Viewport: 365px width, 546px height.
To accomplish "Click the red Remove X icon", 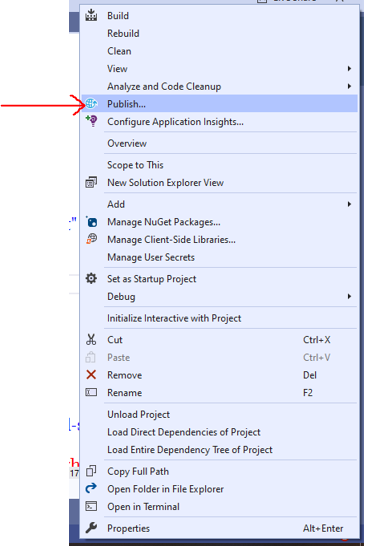I will point(91,375).
